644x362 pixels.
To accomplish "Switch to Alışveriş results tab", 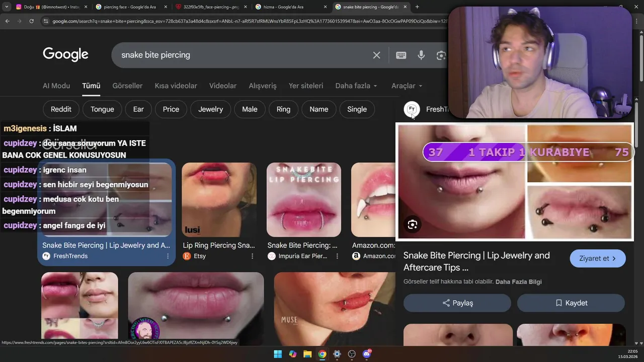I will point(263,86).
